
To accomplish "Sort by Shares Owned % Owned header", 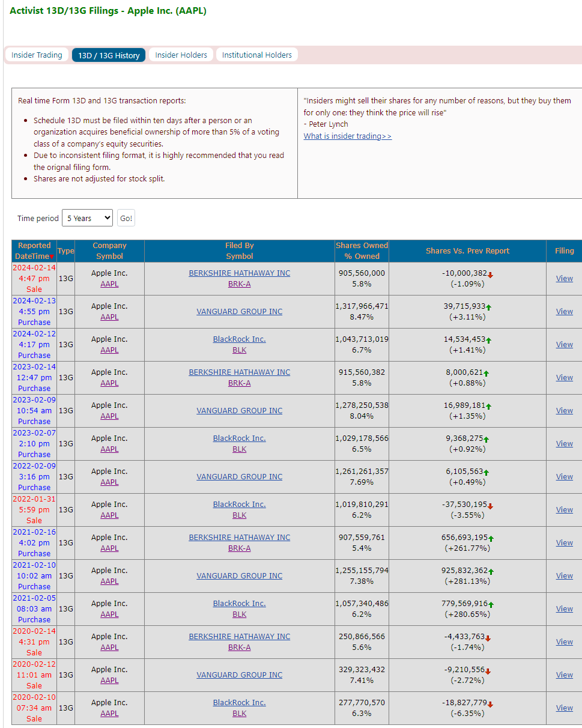I will (362, 251).
